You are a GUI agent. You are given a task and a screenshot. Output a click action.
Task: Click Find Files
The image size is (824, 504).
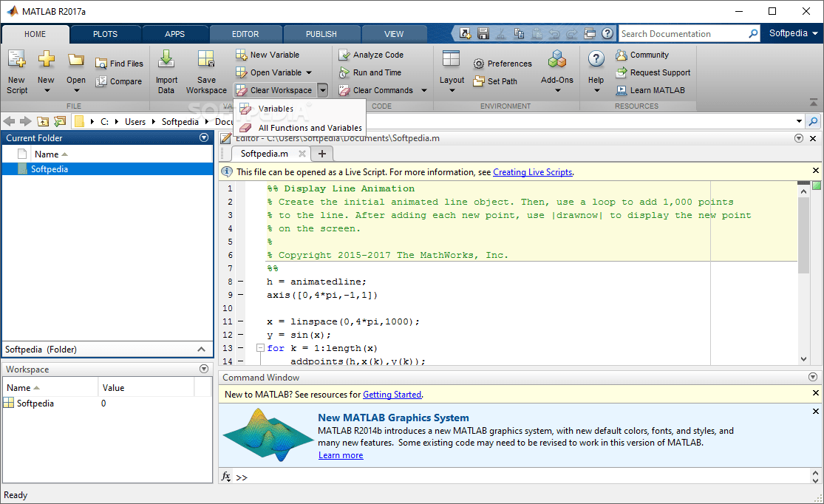click(119, 64)
